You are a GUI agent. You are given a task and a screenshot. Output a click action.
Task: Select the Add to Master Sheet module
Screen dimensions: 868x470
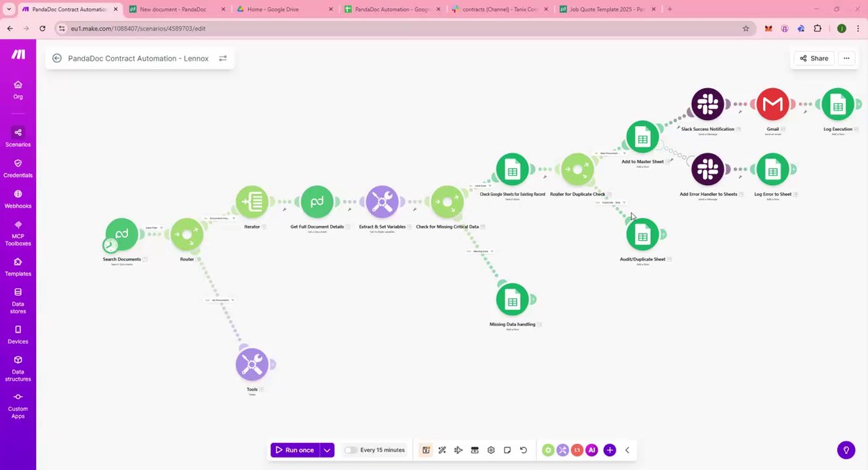pos(642,137)
